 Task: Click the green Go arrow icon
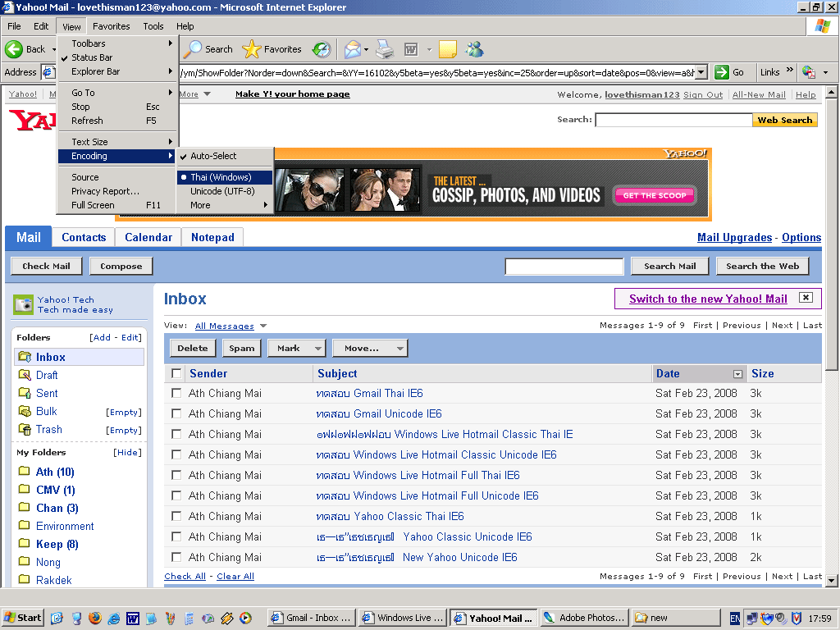(722, 72)
